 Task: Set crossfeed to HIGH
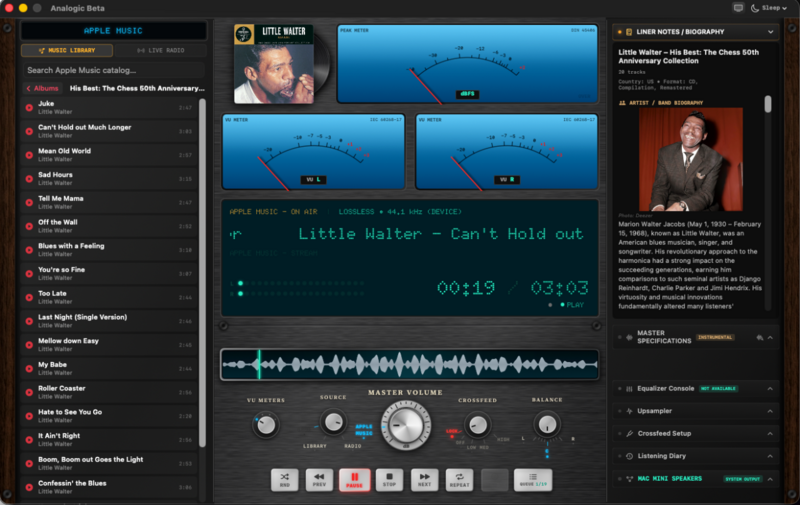(x=503, y=439)
